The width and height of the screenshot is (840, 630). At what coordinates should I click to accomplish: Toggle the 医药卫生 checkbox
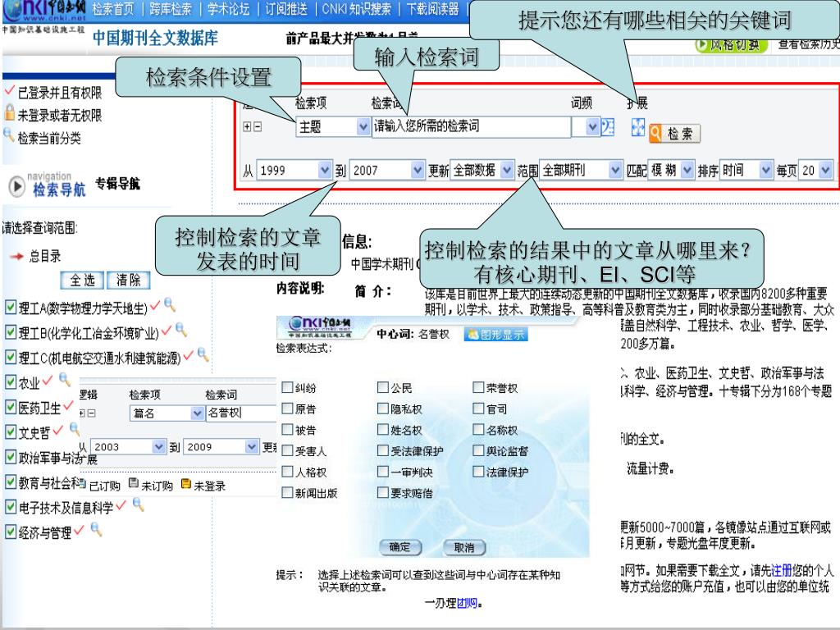click(11, 407)
